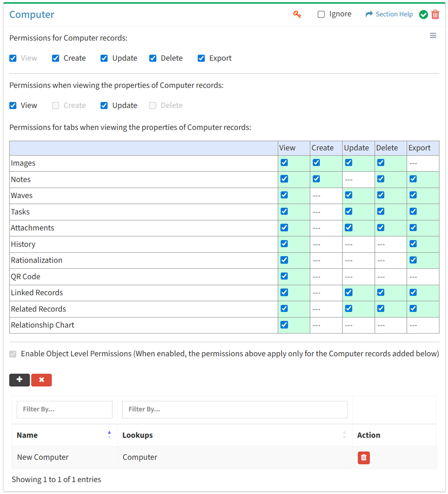
Task: Click the Computer section title
Action: [x=32, y=14]
